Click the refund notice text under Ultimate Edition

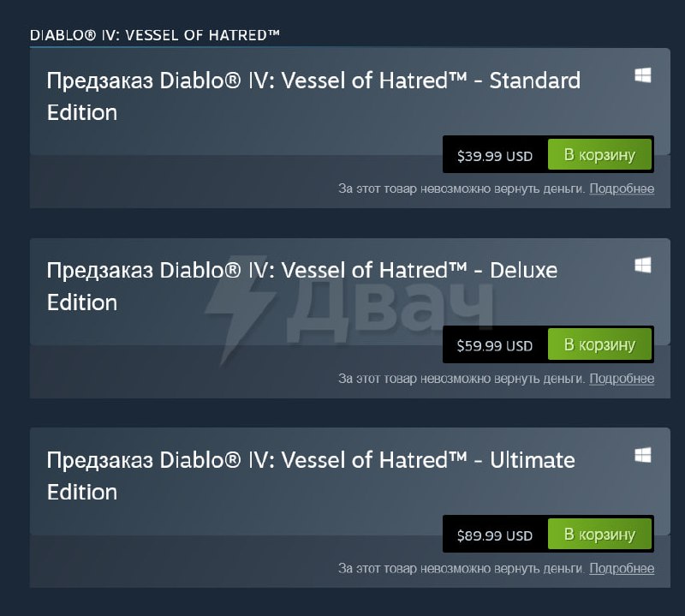(462, 568)
